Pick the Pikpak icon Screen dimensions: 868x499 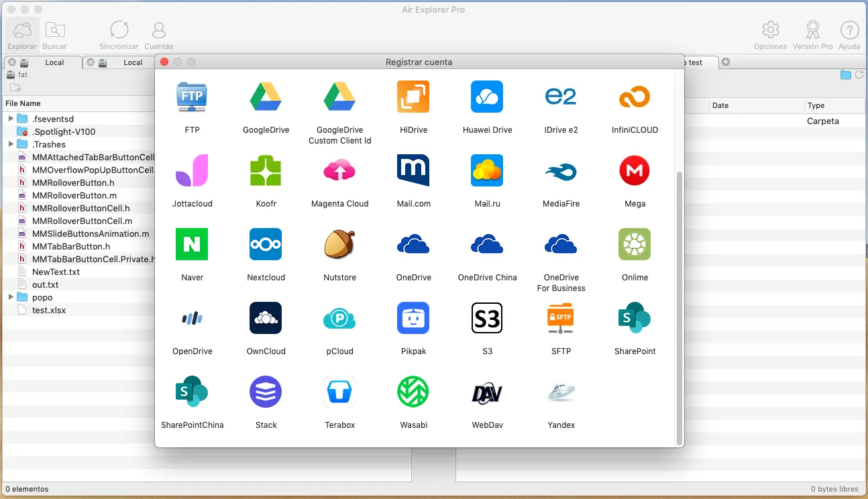(413, 318)
